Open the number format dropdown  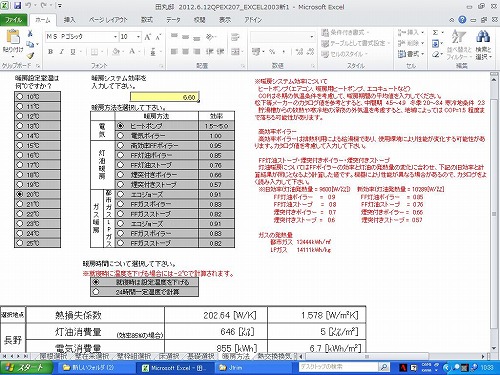tap(312, 37)
